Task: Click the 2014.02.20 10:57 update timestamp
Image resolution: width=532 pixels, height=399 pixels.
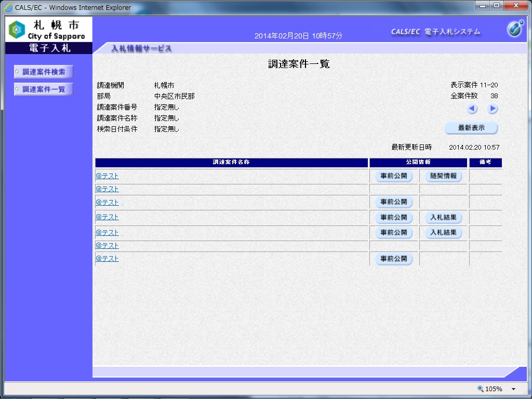Action: 474,147
